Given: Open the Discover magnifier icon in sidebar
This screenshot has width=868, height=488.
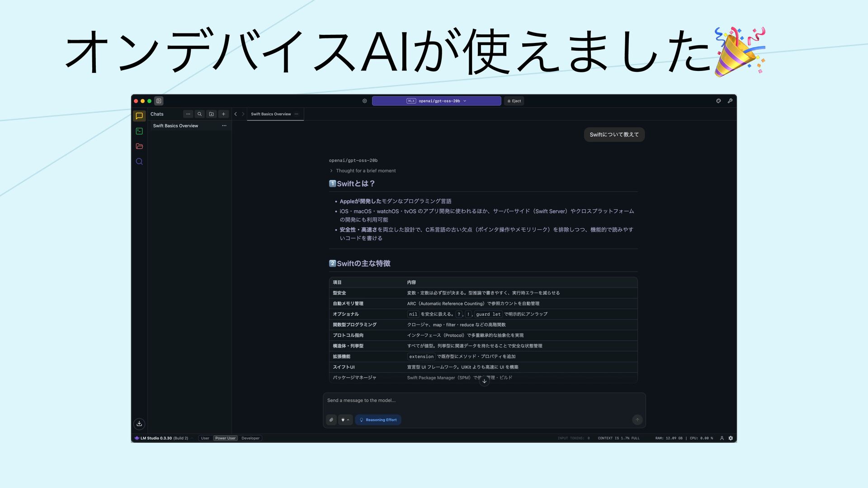Looking at the screenshot, I should (x=139, y=162).
